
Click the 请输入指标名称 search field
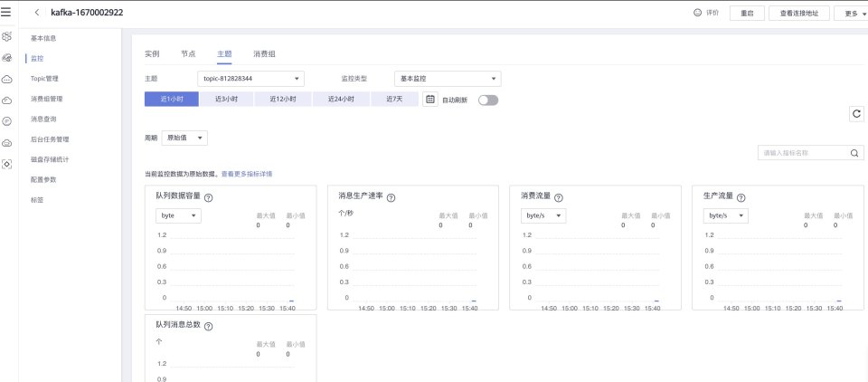coord(800,154)
